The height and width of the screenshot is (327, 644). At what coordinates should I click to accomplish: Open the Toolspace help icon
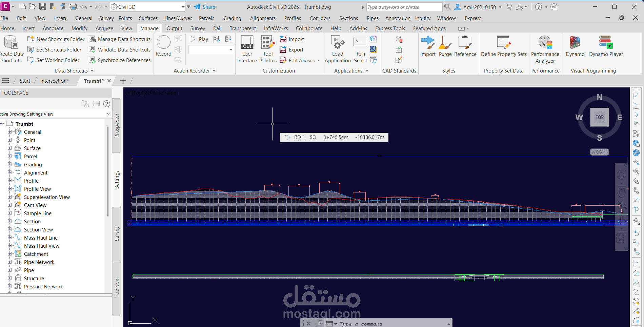(x=107, y=104)
